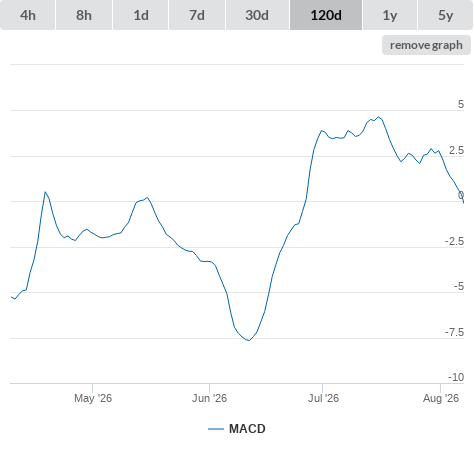Click the MACD peak near mid-July
Viewport: 474px width, 455px height.
(x=378, y=117)
